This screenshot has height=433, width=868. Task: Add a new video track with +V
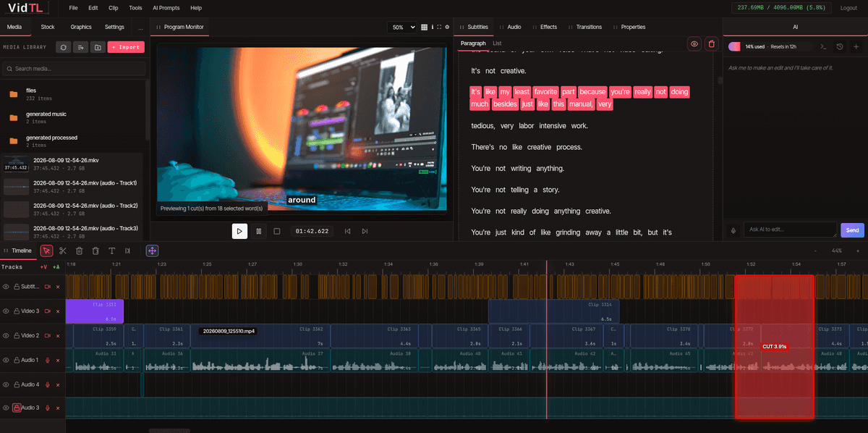click(x=43, y=267)
